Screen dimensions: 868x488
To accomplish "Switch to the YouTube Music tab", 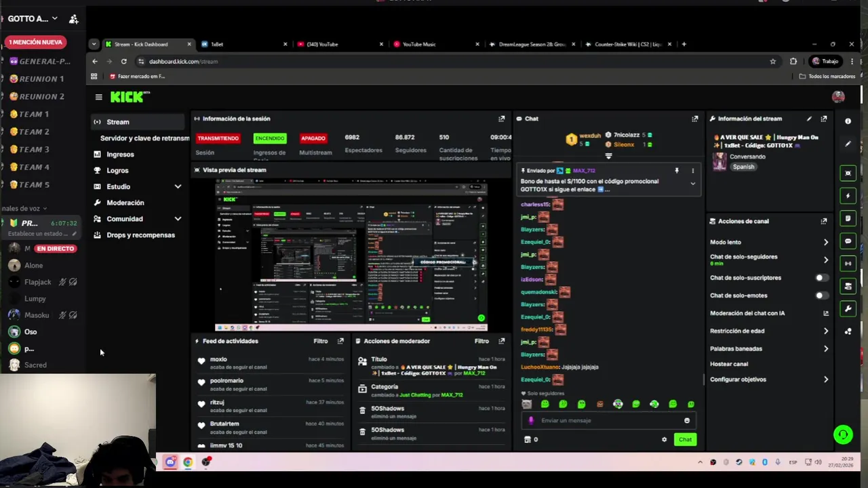I will click(435, 44).
